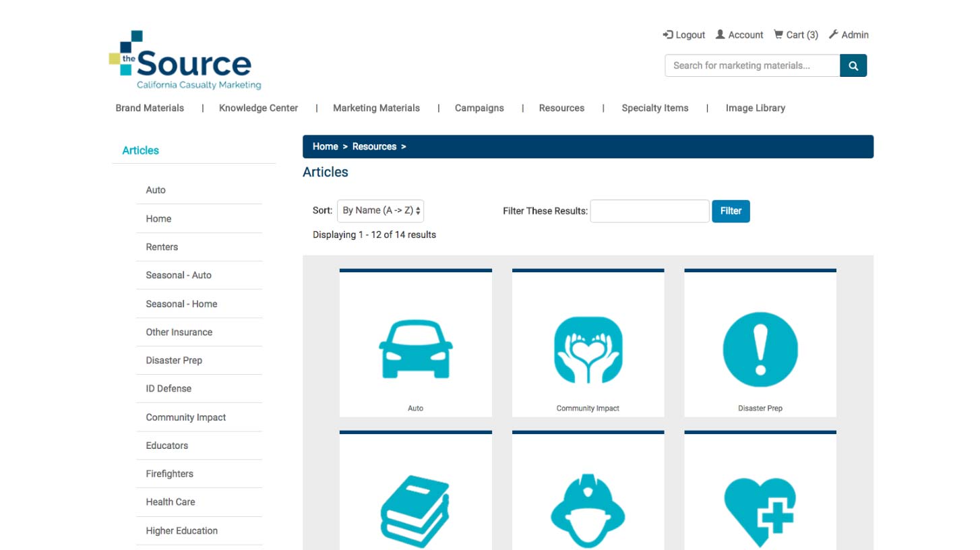Select Educators in the sidebar

click(x=167, y=446)
